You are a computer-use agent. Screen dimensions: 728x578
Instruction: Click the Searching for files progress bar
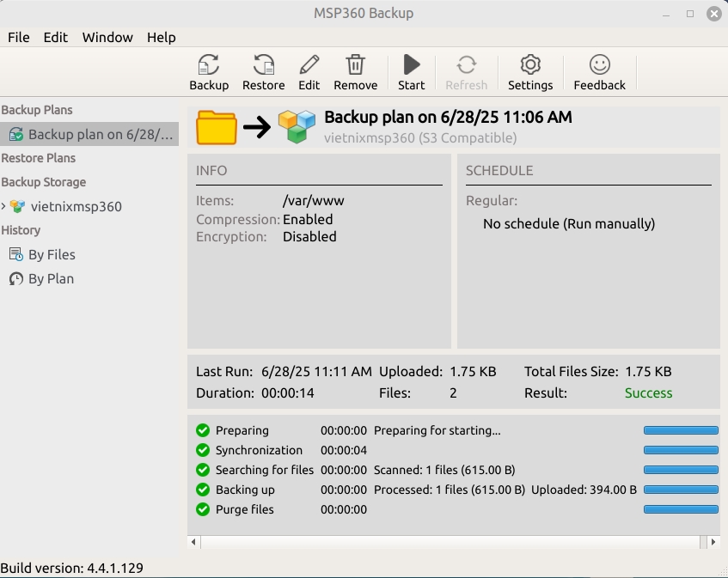(681, 470)
